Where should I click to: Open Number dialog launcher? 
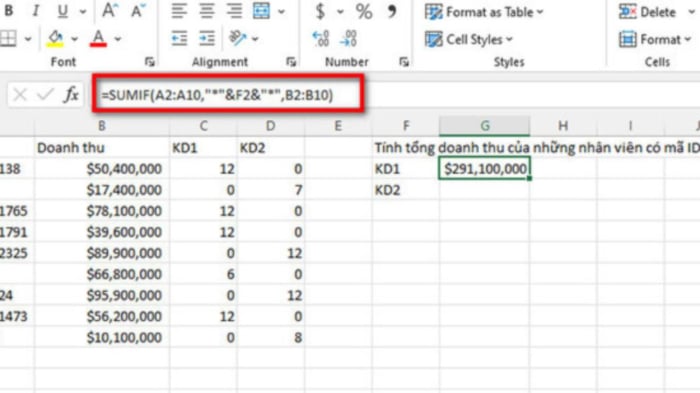point(404,62)
